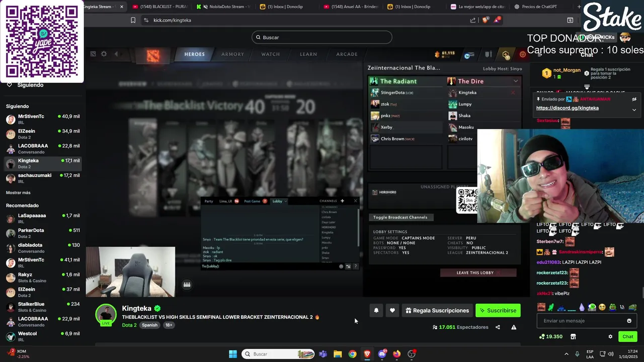
Task: Click the Windows Start button
Action: coord(233,354)
